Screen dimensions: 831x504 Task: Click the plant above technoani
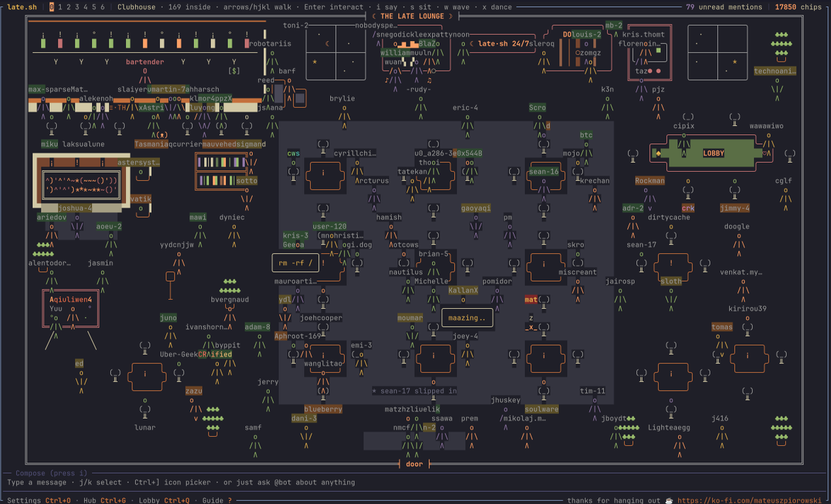tap(780, 47)
